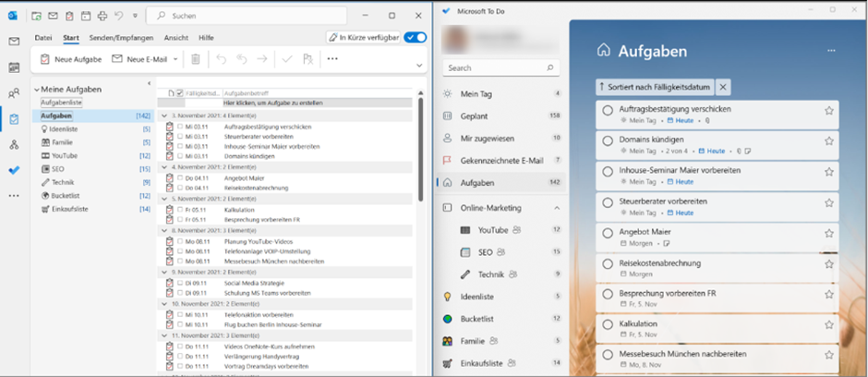Image resolution: width=868 pixels, height=377 pixels.
Task: Open more ribbon commands with three dots
Action: tap(332, 59)
